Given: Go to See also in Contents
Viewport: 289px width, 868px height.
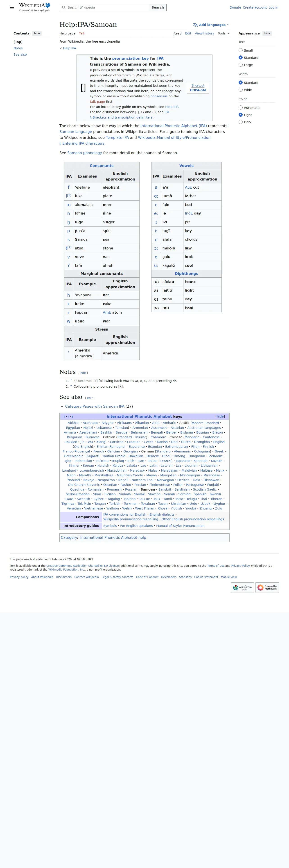Looking at the screenshot, I should click(20, 55).
